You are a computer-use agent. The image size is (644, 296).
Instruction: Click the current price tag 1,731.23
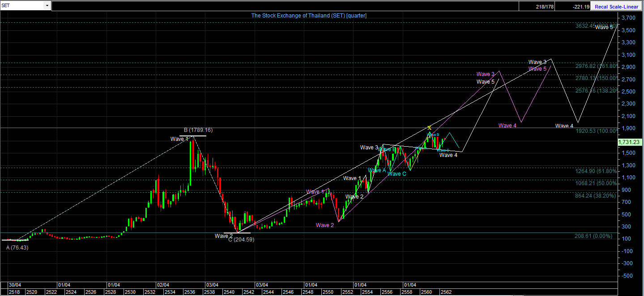[x=630, y=142]
